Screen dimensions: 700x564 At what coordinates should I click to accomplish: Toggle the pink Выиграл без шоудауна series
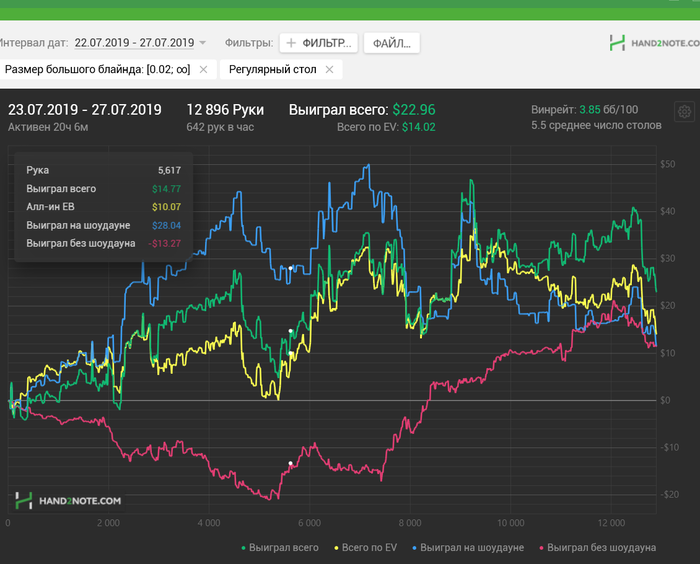click(597, 548)
